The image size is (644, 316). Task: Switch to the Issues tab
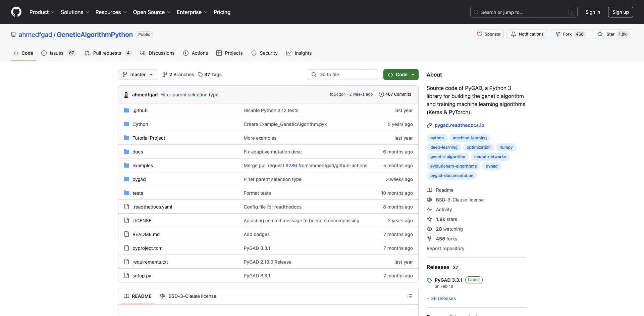click(x=59, y=53)
